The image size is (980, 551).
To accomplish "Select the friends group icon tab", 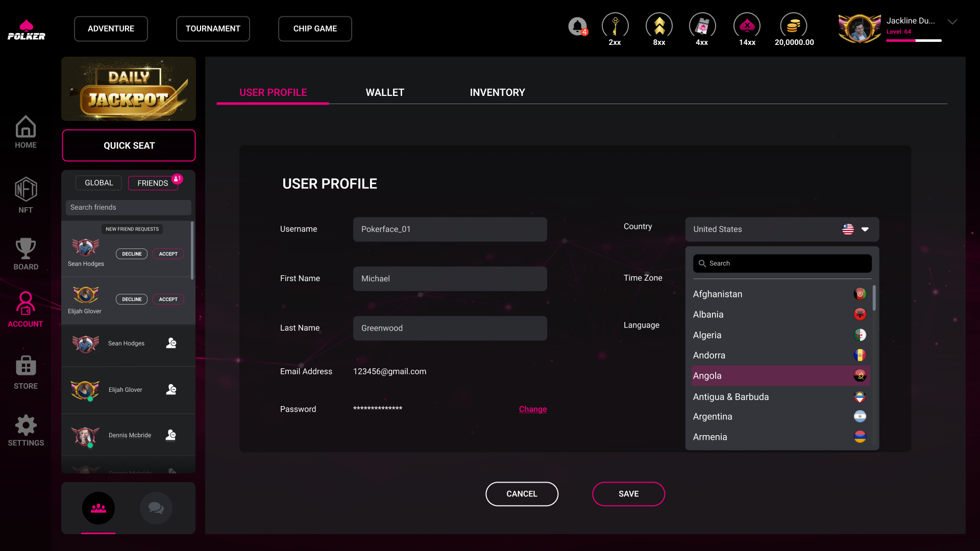I will click(x=99, y=508).
